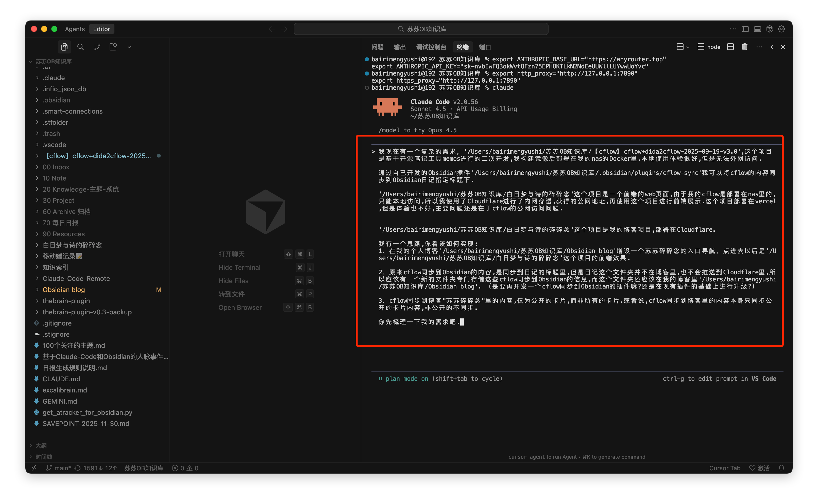Open the Explorer files icon
The width and height of the screenshot is (818, 504).
click(64, 47)
